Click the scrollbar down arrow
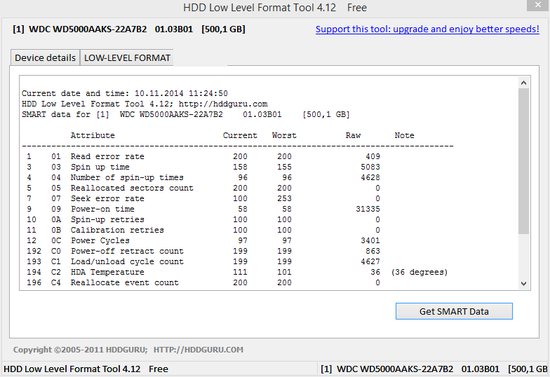Screen dimensions: 550x377 (x=524, y=283)
